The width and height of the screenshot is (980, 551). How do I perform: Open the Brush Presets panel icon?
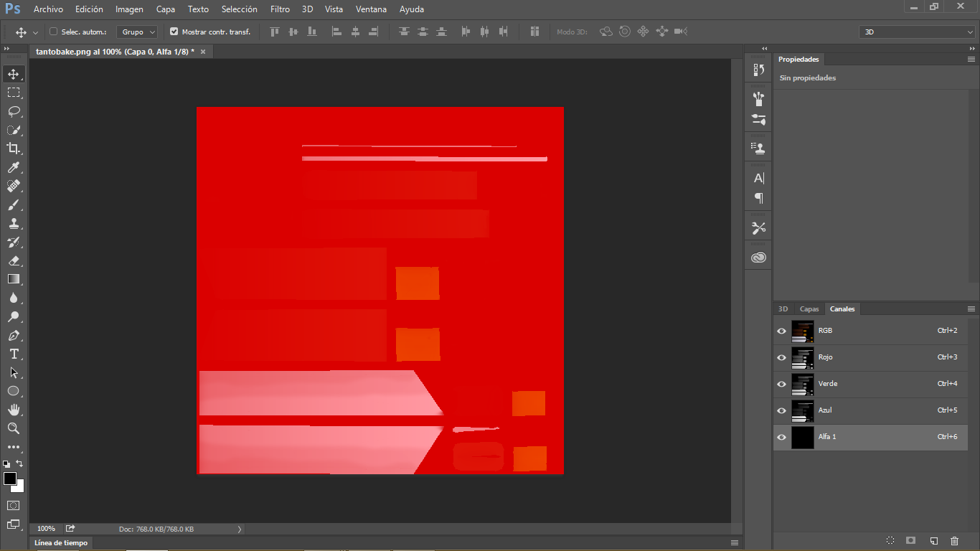click(759, 99)
